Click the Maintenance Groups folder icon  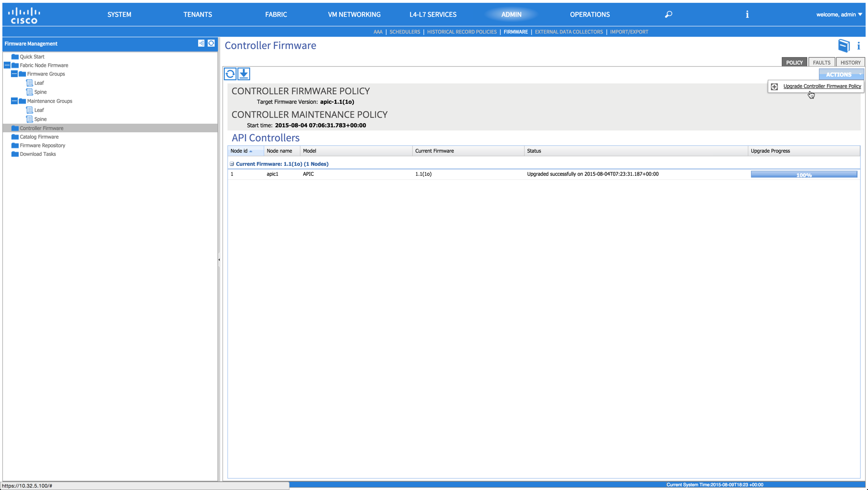(x=22, y=101)
